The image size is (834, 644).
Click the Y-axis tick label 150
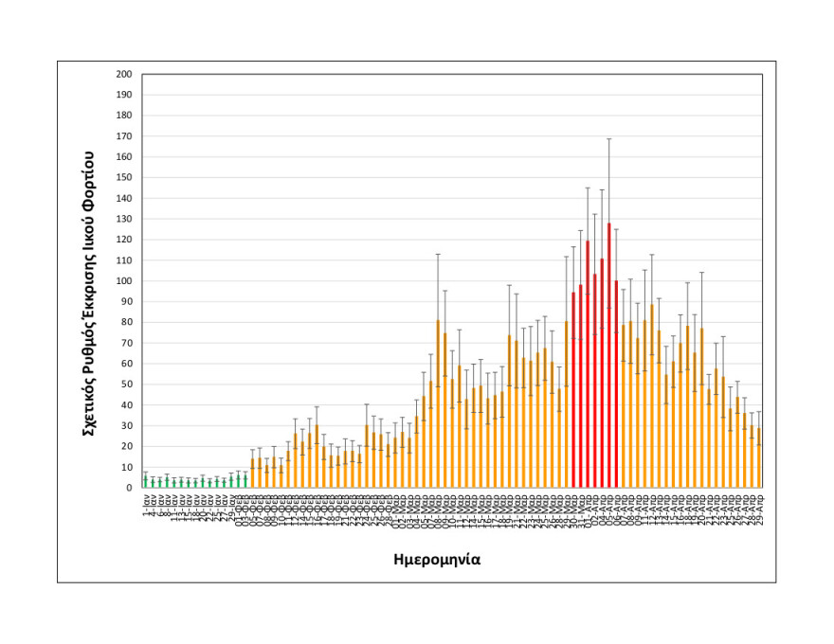click(124, 177)
